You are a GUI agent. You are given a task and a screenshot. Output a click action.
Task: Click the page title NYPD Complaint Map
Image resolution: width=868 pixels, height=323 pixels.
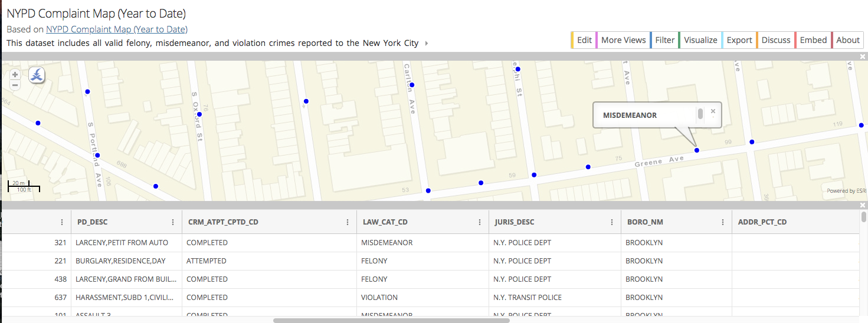pos(96,14)
